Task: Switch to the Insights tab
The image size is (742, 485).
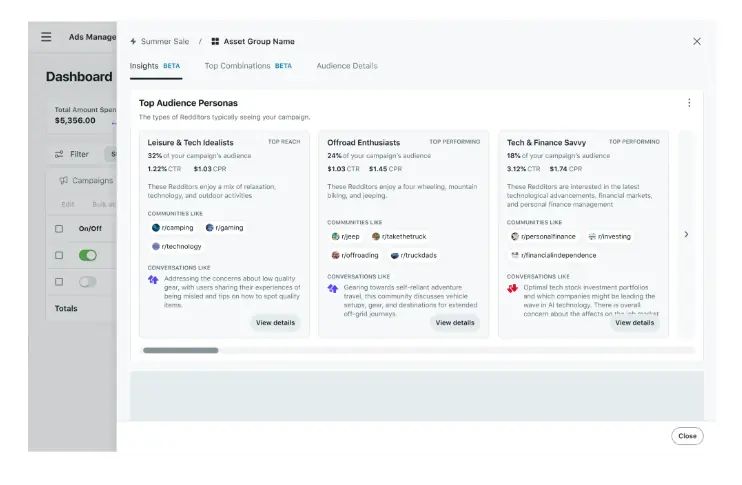Action: (x=155, y=66)
